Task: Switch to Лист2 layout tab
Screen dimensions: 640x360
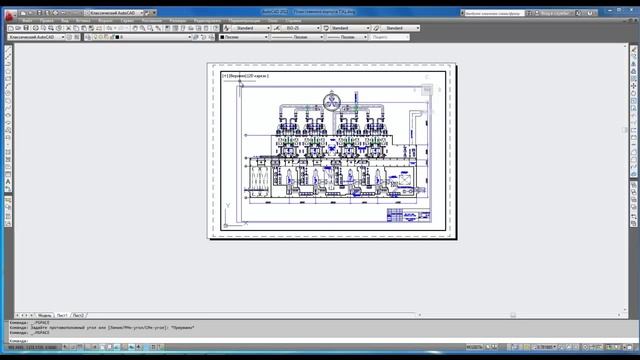Action: click(x=78, y=316)
